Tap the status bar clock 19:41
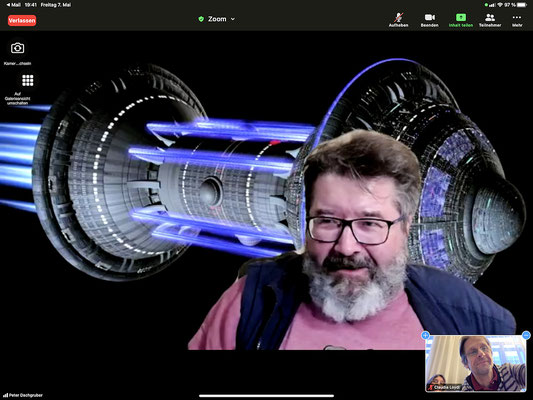Viewport: 533px width, 400px height. (31, 5)
